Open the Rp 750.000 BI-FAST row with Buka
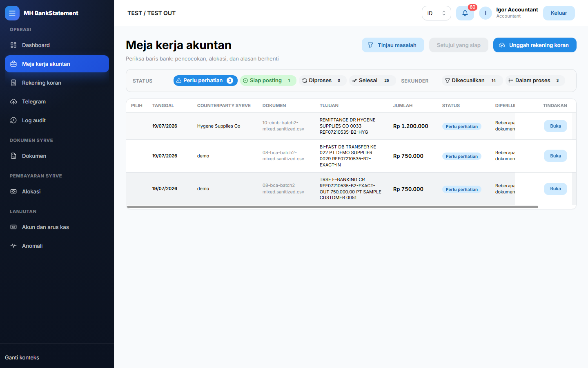This screenshot has height=368, width=588. point(555,156)
